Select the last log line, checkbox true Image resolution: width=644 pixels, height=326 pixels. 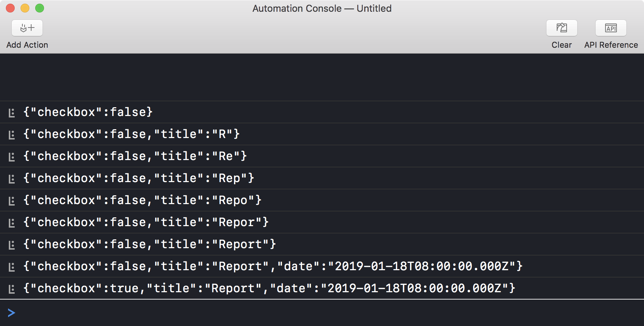(x=269, y=288)
